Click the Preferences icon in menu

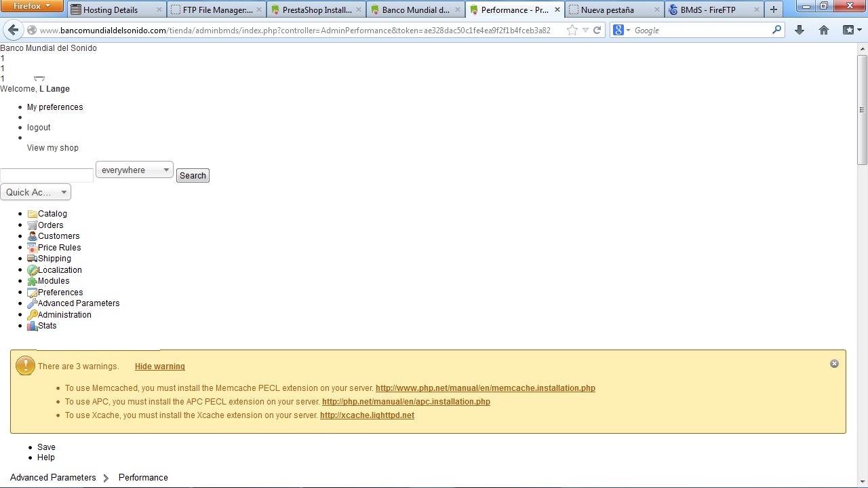pyautogui.click(x=33, y=293)
